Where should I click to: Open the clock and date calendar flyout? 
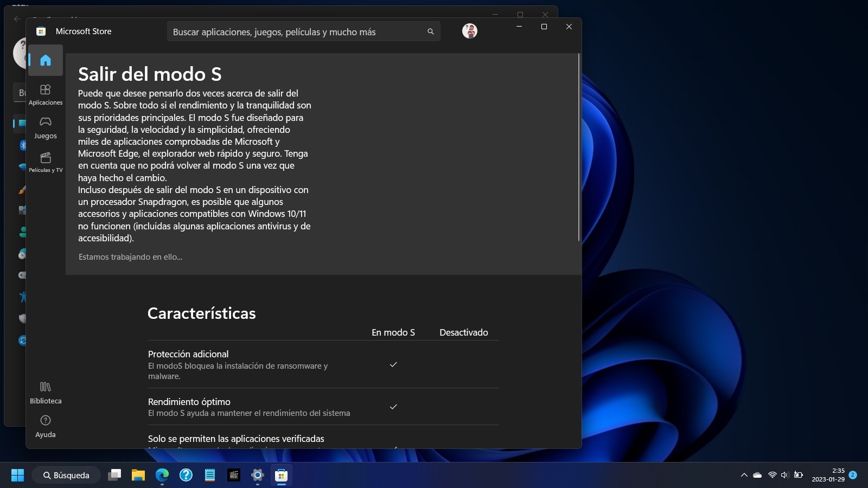click(x=828, y=475)
